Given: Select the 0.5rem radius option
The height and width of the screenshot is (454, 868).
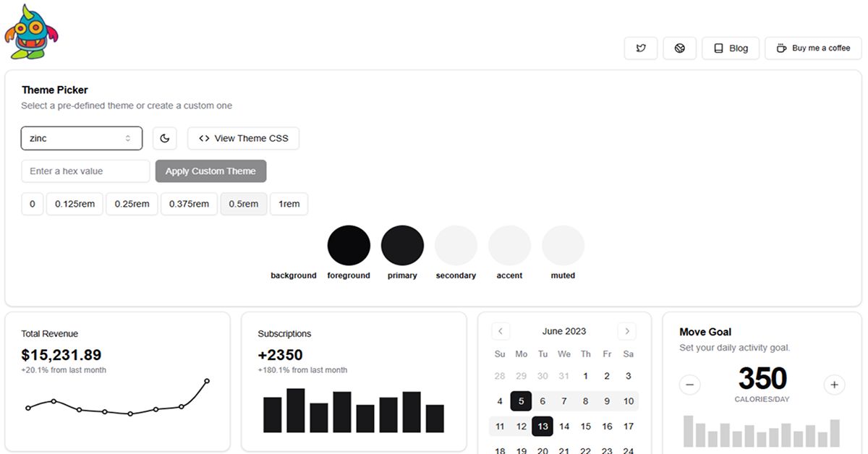Looking at the screenshot, I should point(243,204).
